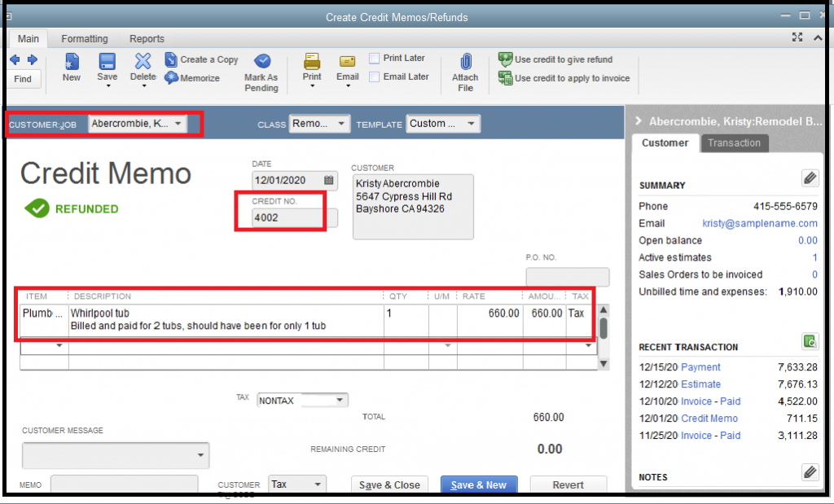The width and height of the screenshot is (834, 504).
Task: Click the Save & New button
Action: (479, 484)
